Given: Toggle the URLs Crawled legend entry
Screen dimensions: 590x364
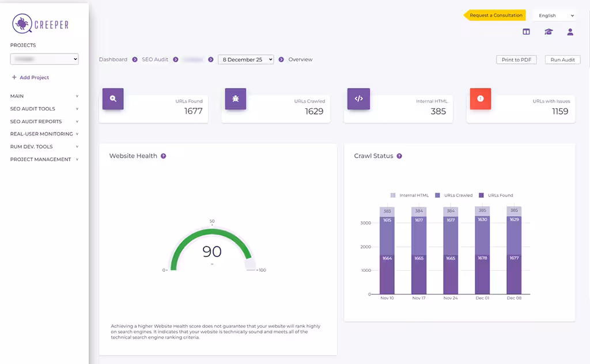Looking at the screenshot, I should tap(453, 195).
